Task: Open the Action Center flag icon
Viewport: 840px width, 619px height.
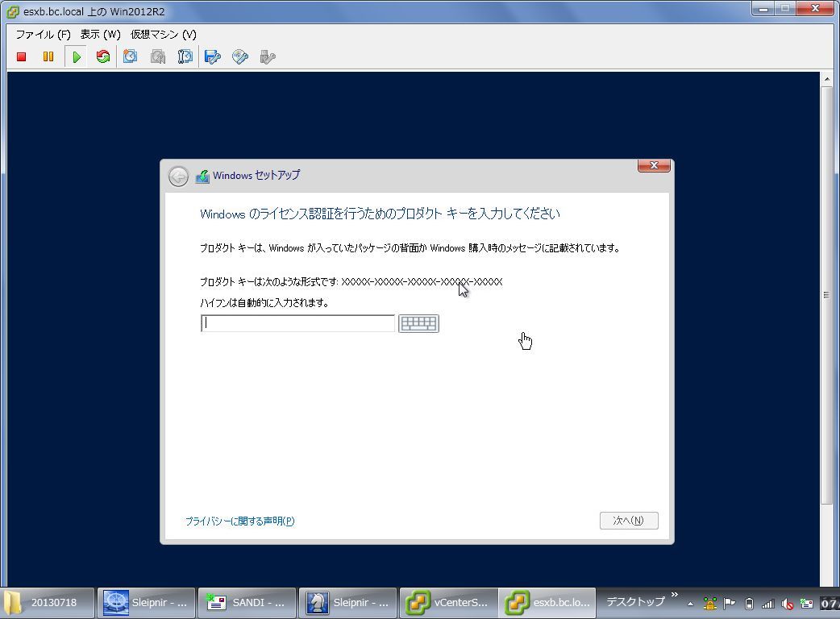Action: point(729,604)
